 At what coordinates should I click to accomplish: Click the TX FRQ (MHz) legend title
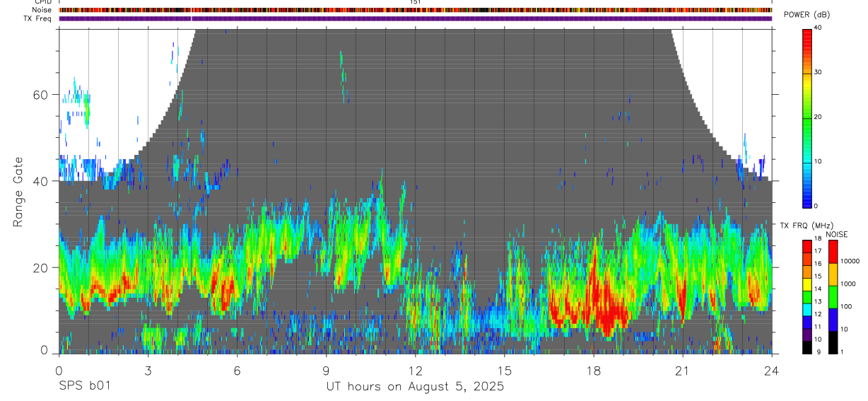(x=802, y=226)
